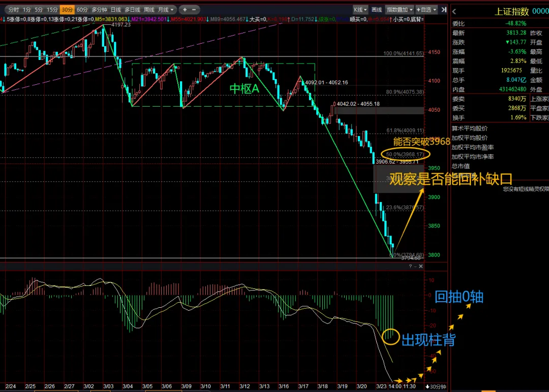Select the 1分 one-minute period
This screenshot has width=549, height=392.
26,10
